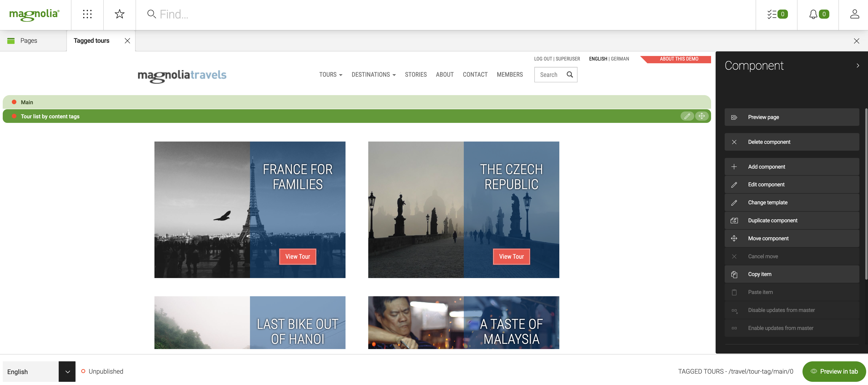
Task: Collapse the Component panel arrow
Action: point(858,65)
